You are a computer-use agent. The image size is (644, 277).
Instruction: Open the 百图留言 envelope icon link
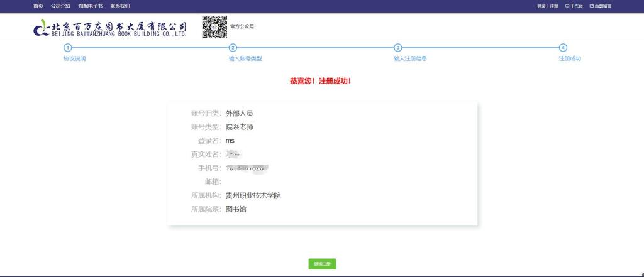(599, 6)
